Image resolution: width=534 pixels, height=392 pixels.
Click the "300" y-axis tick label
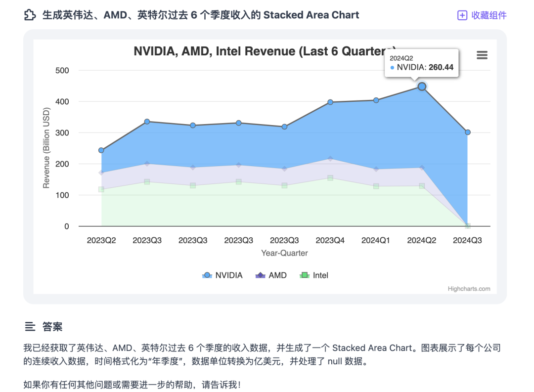tap(62, 133)
